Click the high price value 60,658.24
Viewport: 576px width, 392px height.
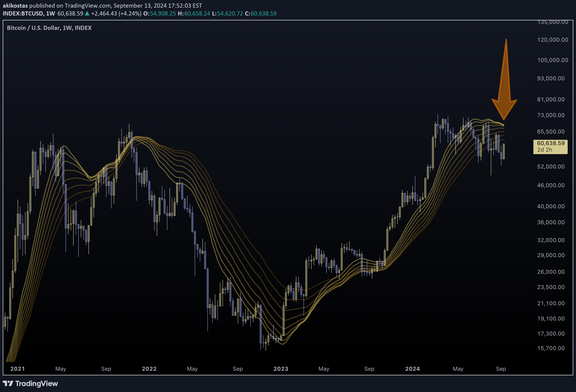pyautogui.click(x=197, y=14)
